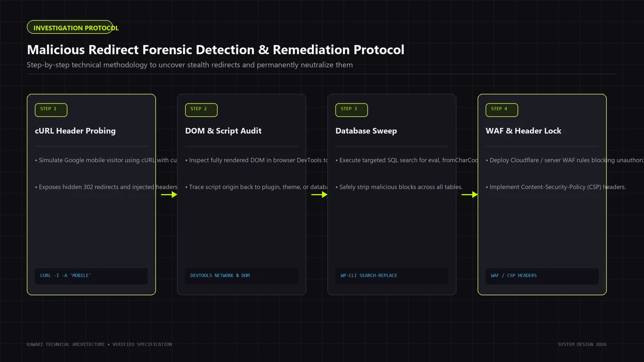
Task: Click the "CURL -I -A 'MOBILE'" code tag
Action: [x=91, y=276]
